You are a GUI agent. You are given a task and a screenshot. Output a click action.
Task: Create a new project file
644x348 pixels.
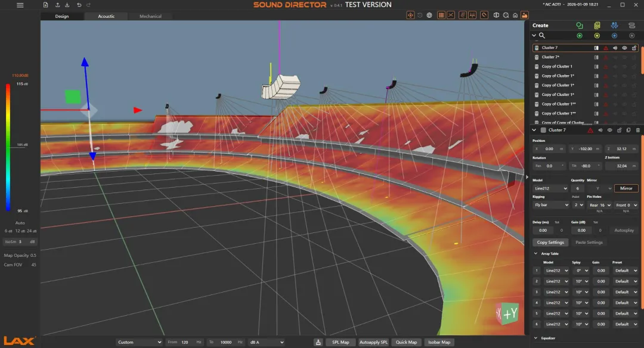45,5
